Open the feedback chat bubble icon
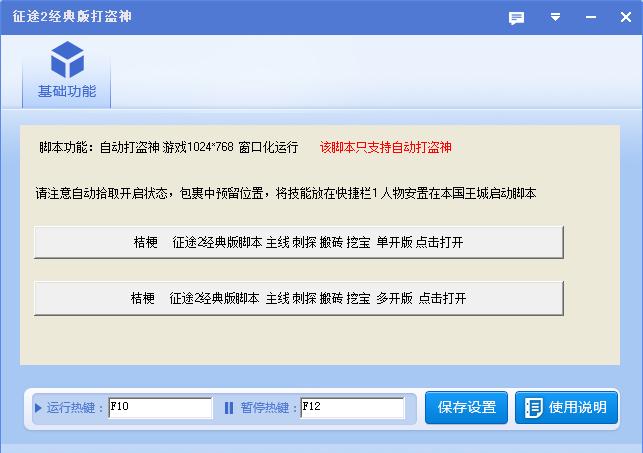Viewport: 643px width, 453px height. point(516,18)
